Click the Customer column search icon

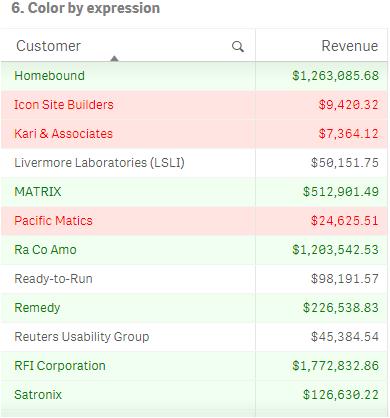pos(238,47)
